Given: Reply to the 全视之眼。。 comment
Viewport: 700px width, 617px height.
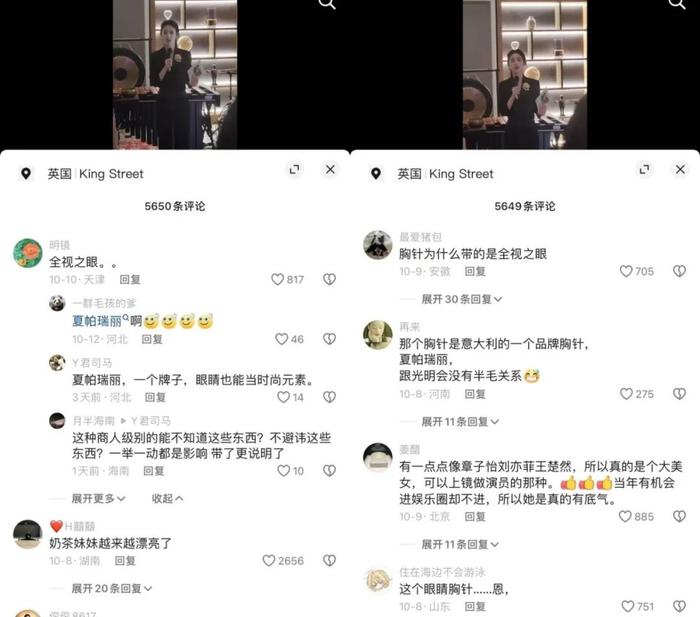Looking at the screenshot, I should (130, 279).
